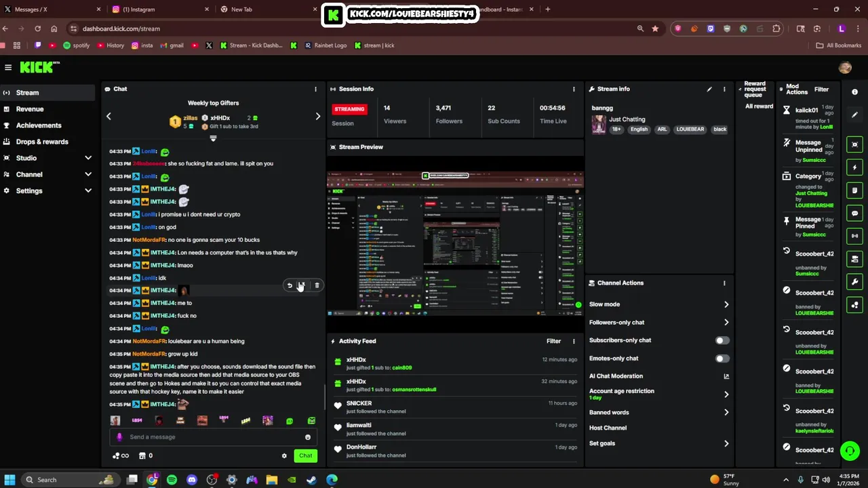Toggle the chat bubble widget icon
The image size is (868, 488).
(854, 213)
